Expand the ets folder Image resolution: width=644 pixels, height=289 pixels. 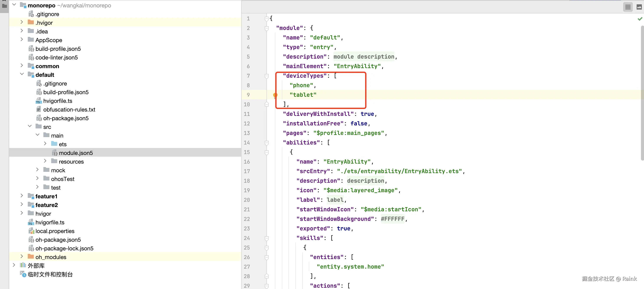click(x=45, y=144)
